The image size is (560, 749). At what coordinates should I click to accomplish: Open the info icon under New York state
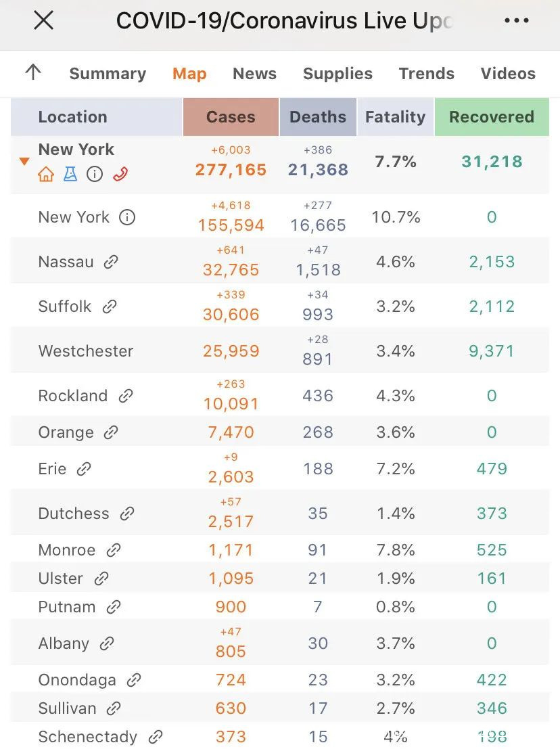[x=95, y=175]
